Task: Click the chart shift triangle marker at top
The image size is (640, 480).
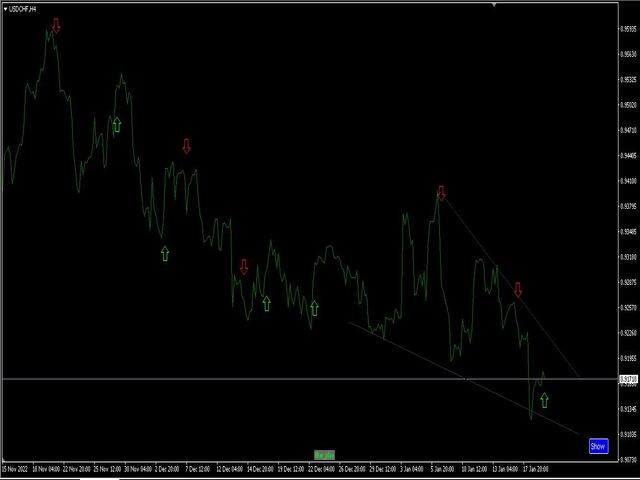Action: pyautogui.click(x=494, y=5)
